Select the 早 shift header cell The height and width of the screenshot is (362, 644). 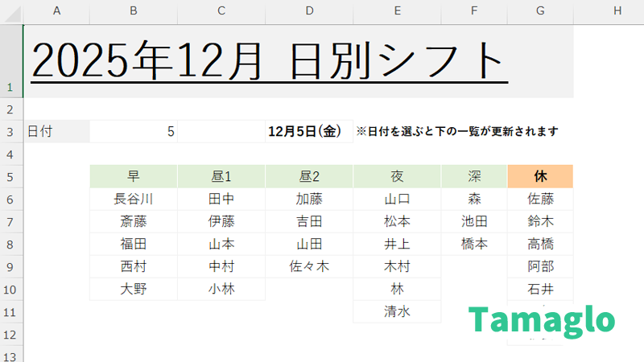pyautogui.click(x=134, y=176)
